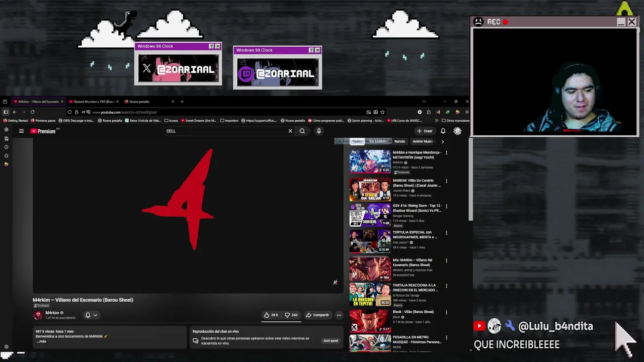Click the Abrir panel chat button
This screenshot has height=362, width=644.
click(331, 341)
